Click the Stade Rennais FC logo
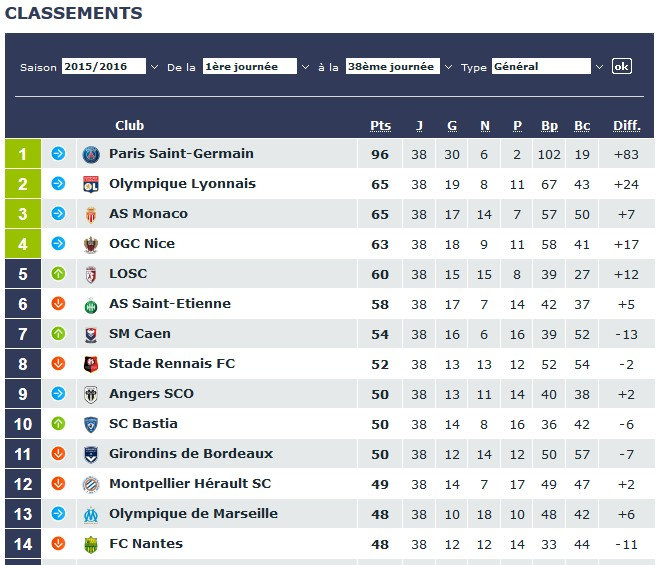The height and width of the screenshot is (565, 660). click(x=91, y=364)
